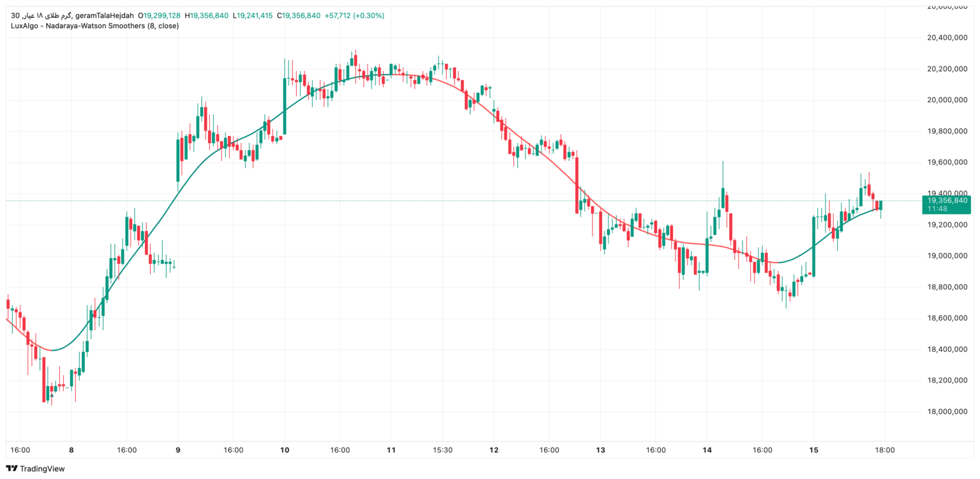Click the low value 19,241,415
The image size is (980, 479).
pos(255,15)
